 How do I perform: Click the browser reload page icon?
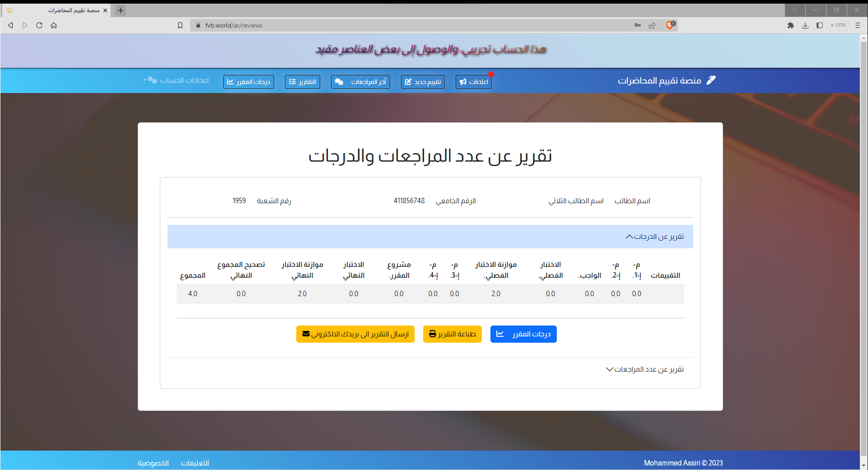click(39, 25)
